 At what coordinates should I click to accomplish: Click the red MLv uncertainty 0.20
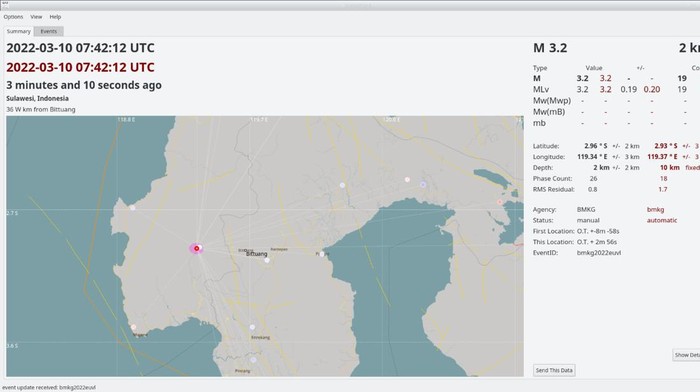point(652,89)
